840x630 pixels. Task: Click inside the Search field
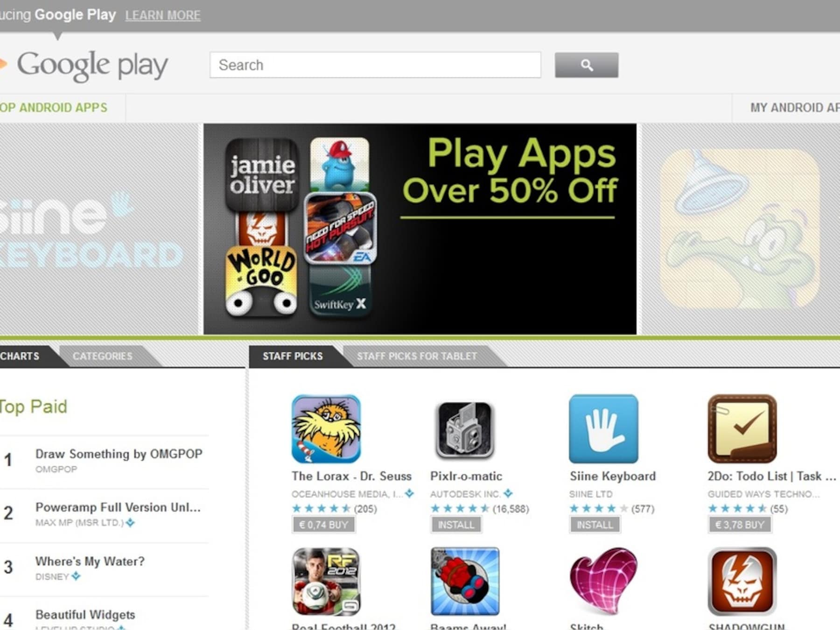(375, 65)
